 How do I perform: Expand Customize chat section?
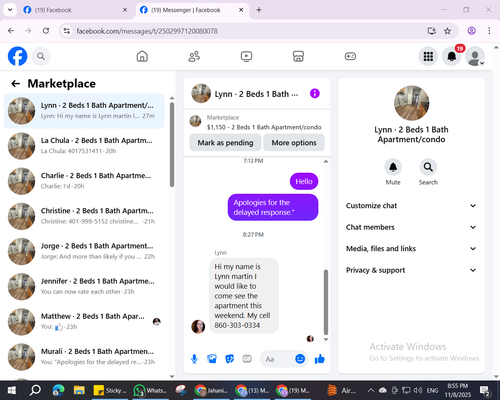coord(411,206)
